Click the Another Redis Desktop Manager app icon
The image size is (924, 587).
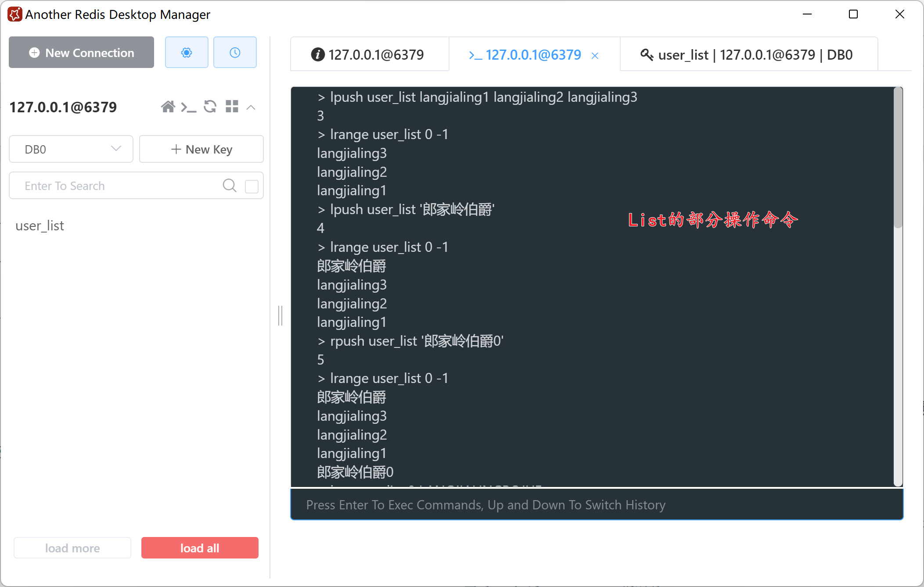(14, 14)
